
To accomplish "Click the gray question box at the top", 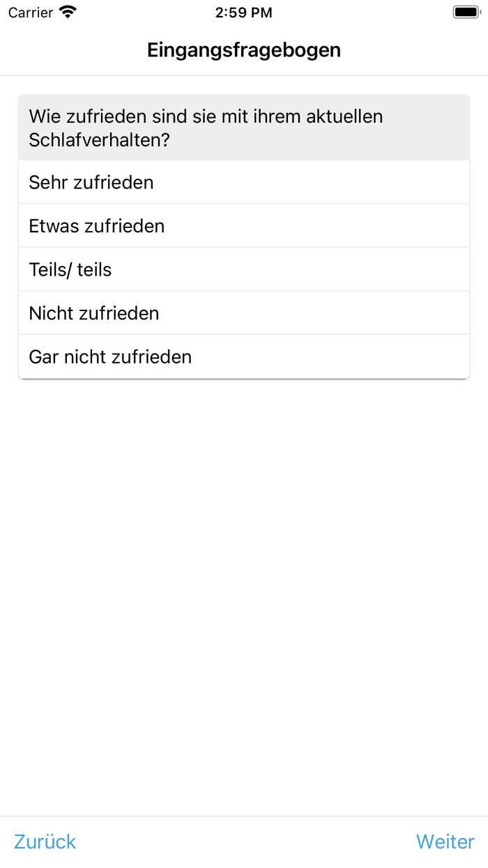I will click(244, 128).
